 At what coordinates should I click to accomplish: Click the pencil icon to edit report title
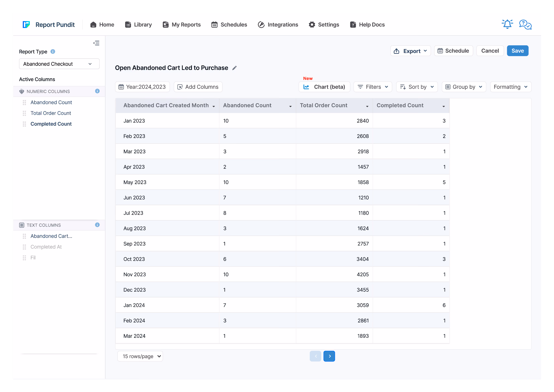coord(234,68)
